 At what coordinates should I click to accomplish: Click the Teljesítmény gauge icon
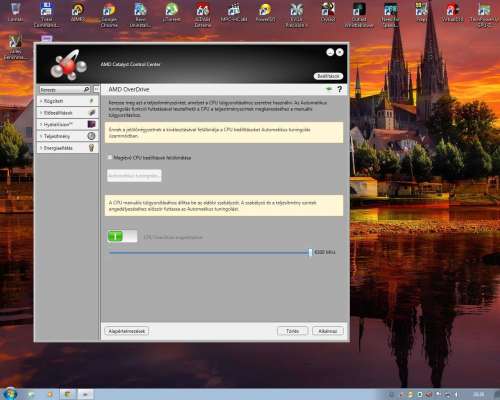click(91, 136)
